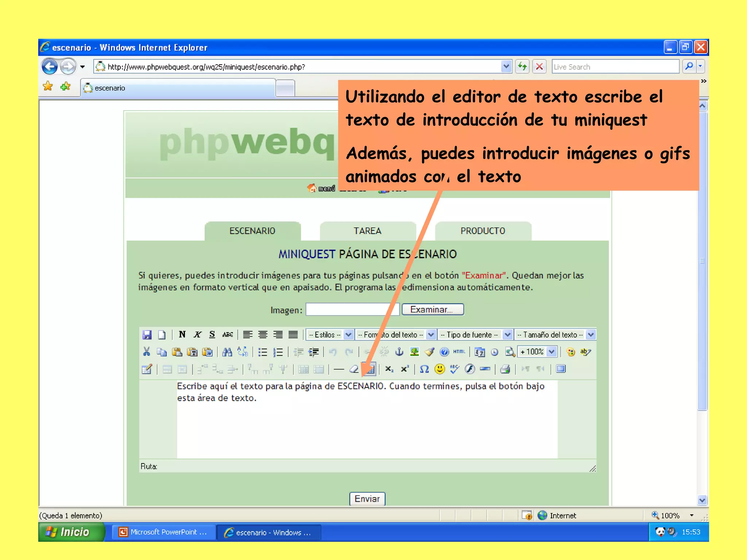The height and width of the screenshot is (560, 747).
Task: Click the save icon in editor toolbar
Action: click(147, 335)
